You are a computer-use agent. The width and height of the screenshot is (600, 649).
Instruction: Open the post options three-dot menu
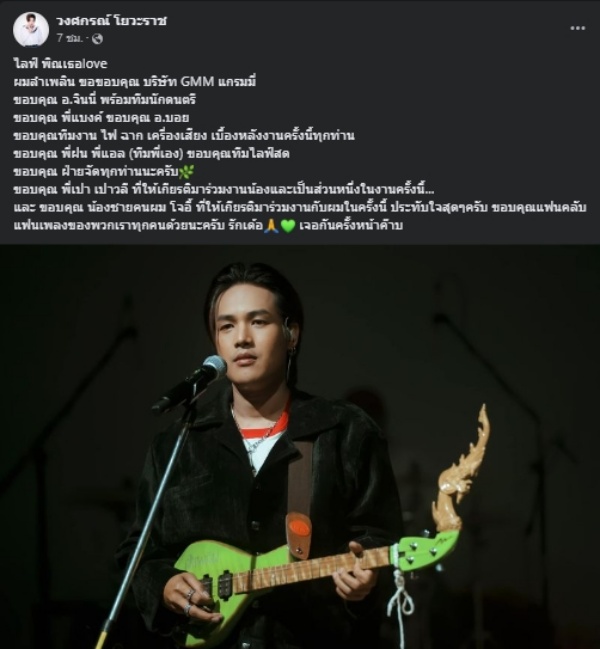coord(578,28)
